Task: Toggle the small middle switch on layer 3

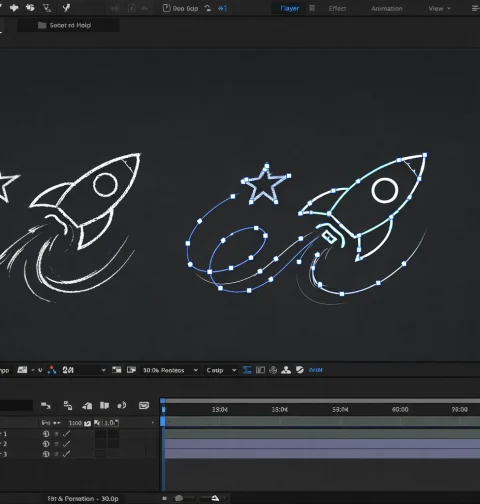Action: pos(56,454)
